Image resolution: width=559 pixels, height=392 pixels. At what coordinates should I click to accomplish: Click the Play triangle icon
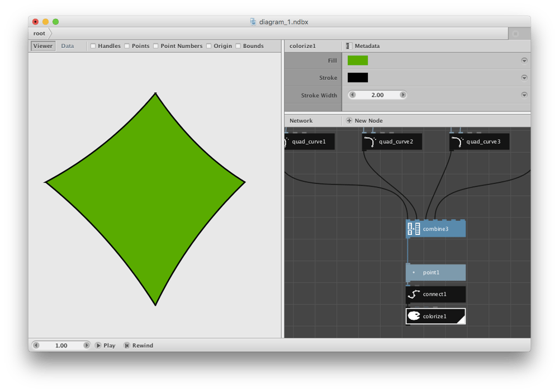pos(98,345)
